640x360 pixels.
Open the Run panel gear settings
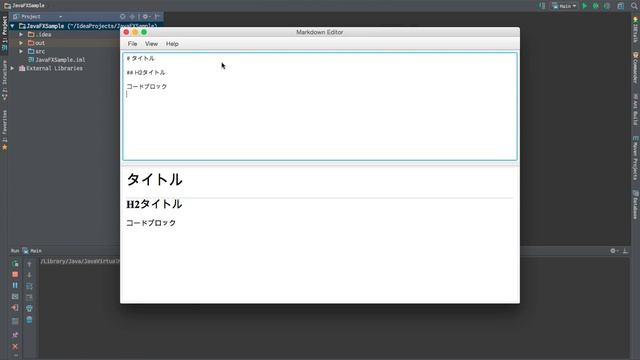(614, 251)
